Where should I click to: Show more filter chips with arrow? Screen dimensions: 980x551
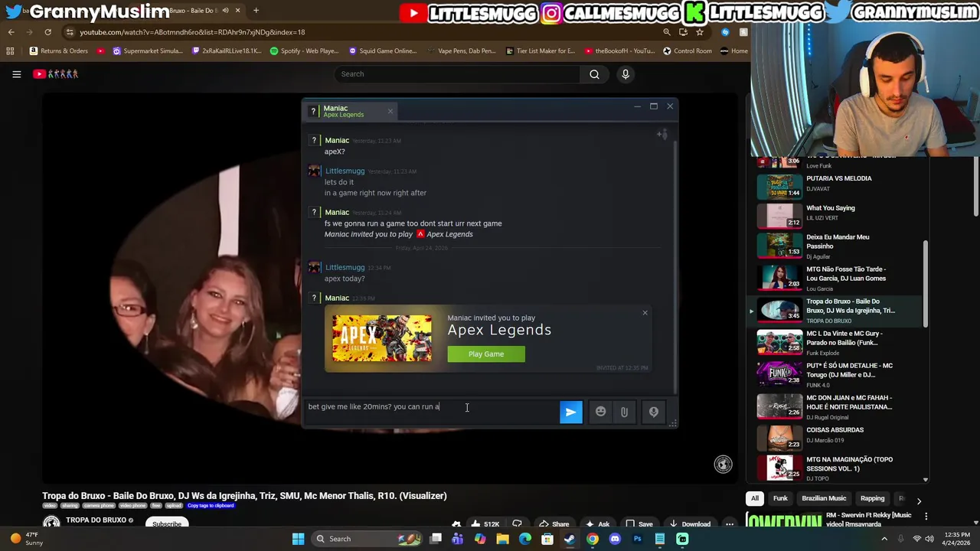919,500
